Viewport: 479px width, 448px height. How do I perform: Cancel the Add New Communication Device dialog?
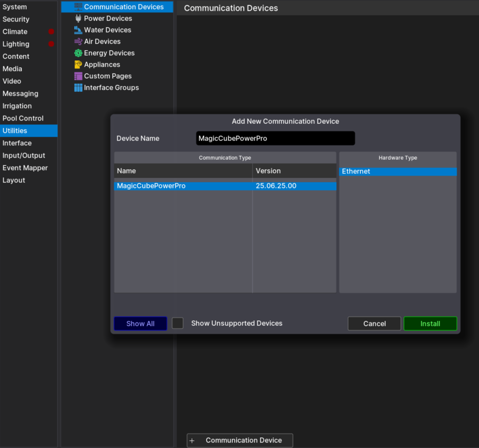[374, 324]
